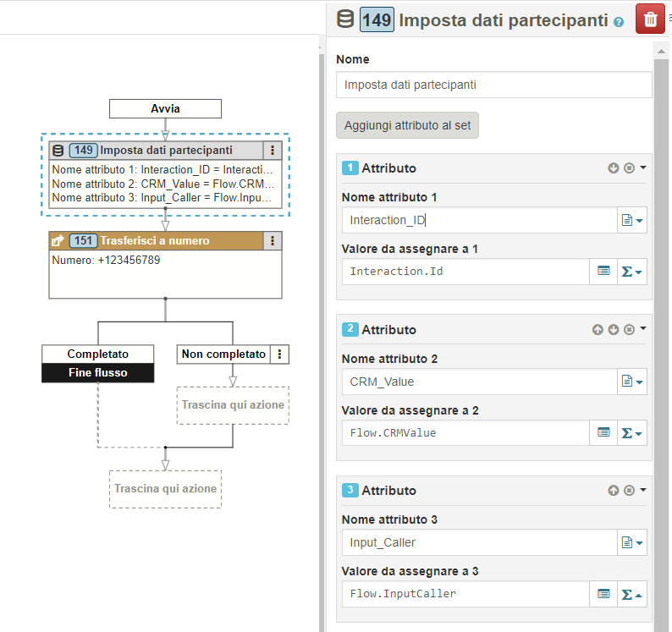The height and width of the screenshot is (632, 672).
Task: Open sigma expression dropdown for value 1
Action: point(632,272)
